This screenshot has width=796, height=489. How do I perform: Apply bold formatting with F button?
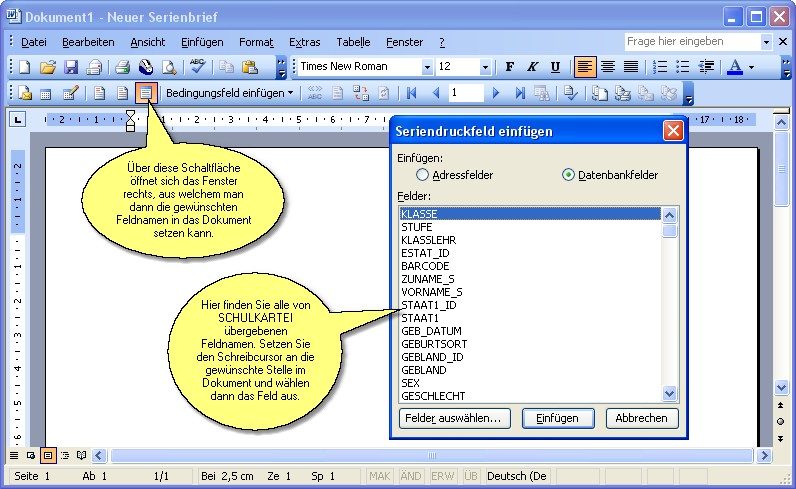(x=509, y=67)
